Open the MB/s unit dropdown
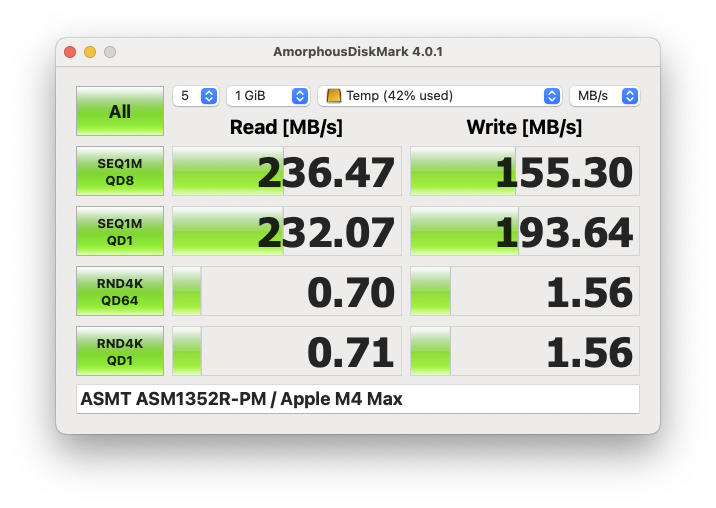 (604, 96)
